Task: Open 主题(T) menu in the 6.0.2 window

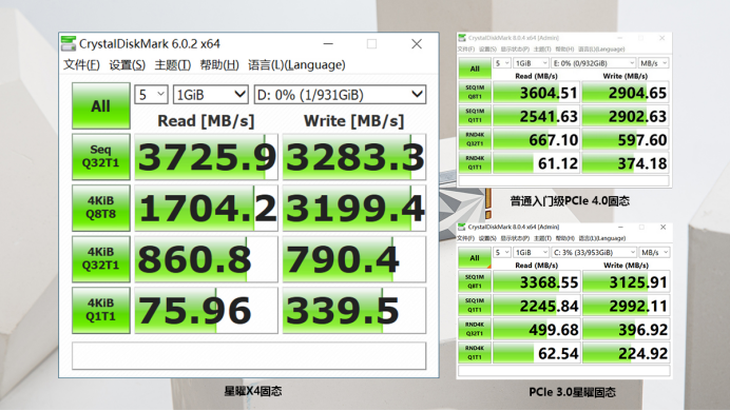Action: point(172,65)
